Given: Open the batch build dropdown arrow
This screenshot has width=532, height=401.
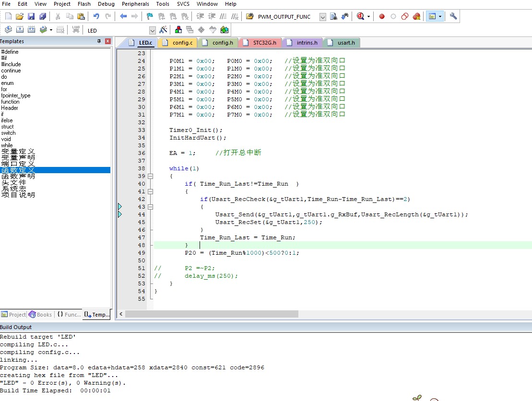Looking at the screenshot, I should [x=51, y=30].
